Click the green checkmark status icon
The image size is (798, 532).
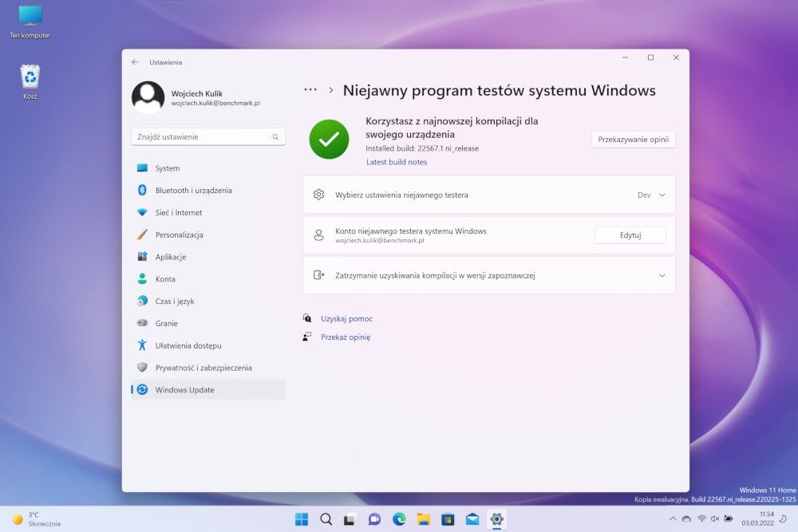pos(330,140)
